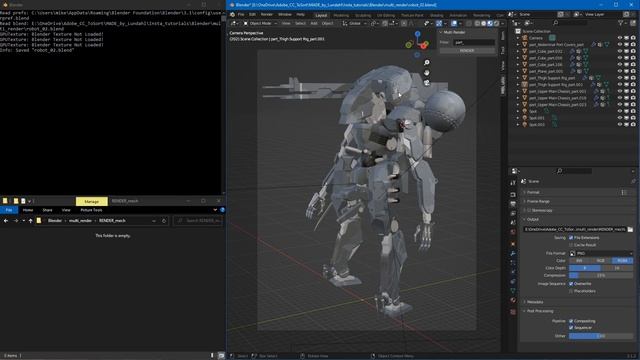This screenshot has width=640, height=360.
Task: Open the Add menu in viewport header
Action: click(314, 24)
